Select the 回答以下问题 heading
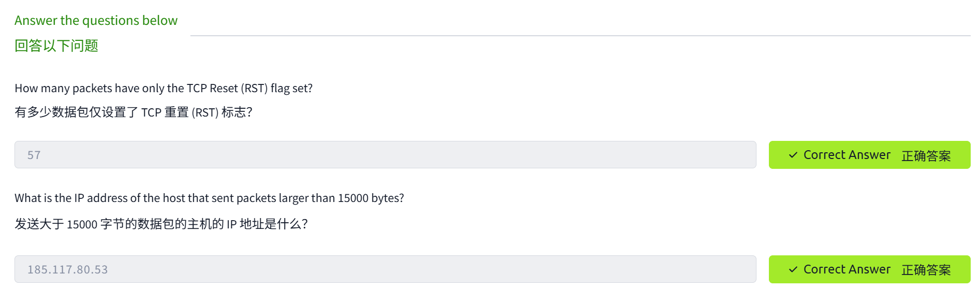Image resolution: width=980 pixels, height=303 pixels. [56, 46]
